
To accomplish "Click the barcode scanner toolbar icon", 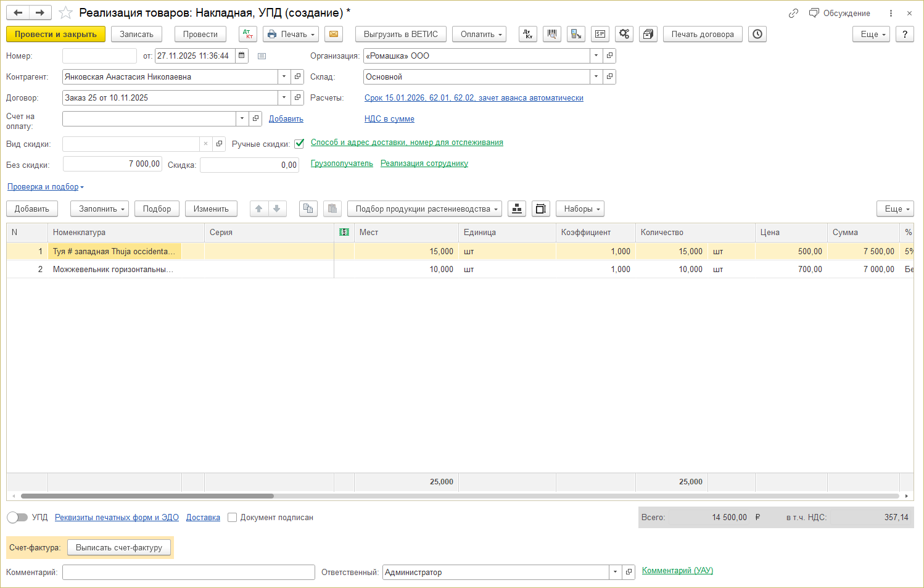I will click(x=552, y=35).
